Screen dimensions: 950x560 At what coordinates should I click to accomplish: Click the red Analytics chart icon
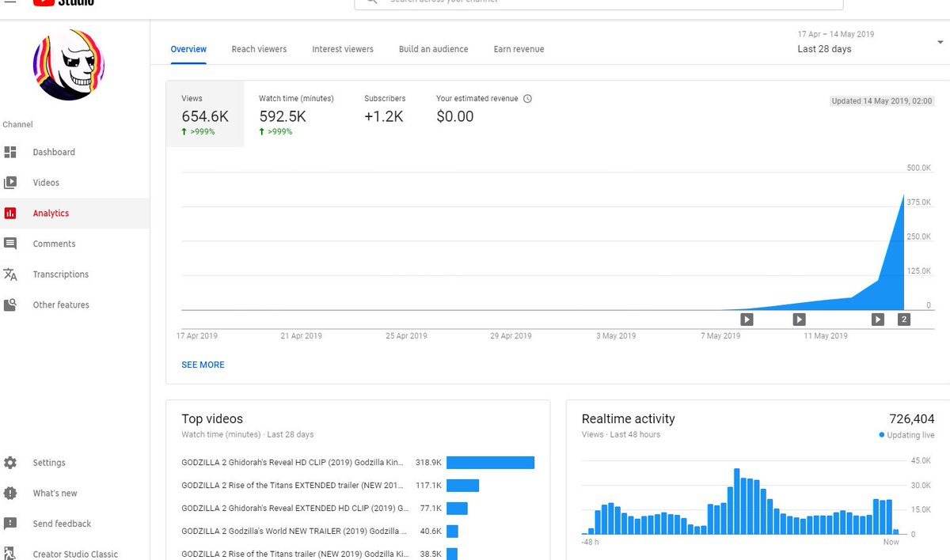(x=10, y=214)
